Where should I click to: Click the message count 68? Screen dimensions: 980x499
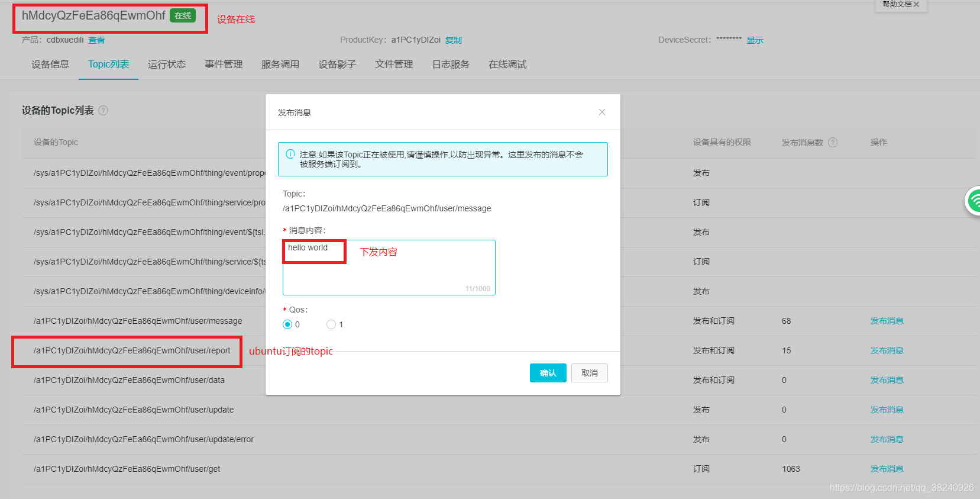[x=786, y=321]
